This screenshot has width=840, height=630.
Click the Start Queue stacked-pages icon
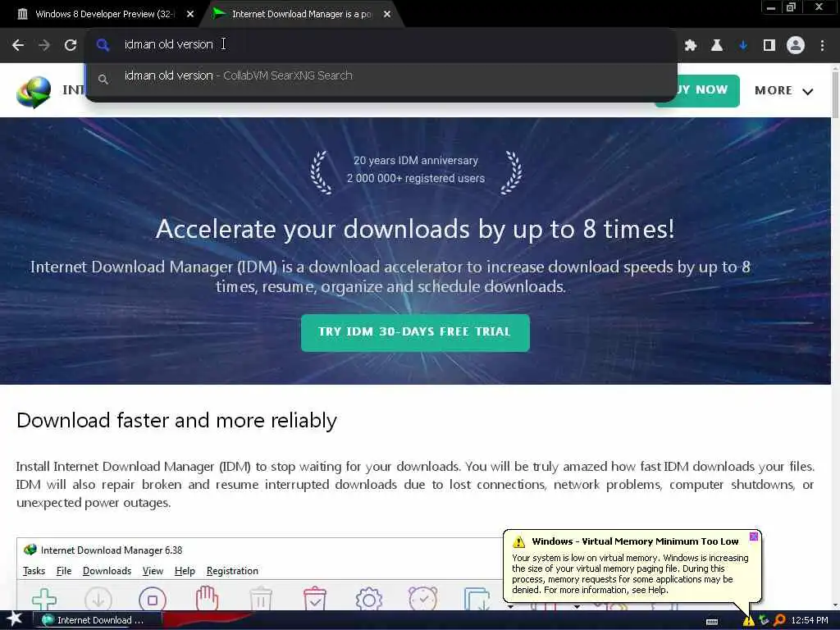pos(477,599)
